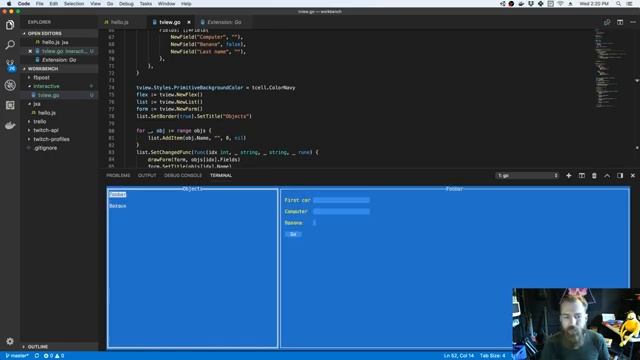Select hello.js in Open Editors
Viewport: 640px width, 360px height.
click(55, 42)
